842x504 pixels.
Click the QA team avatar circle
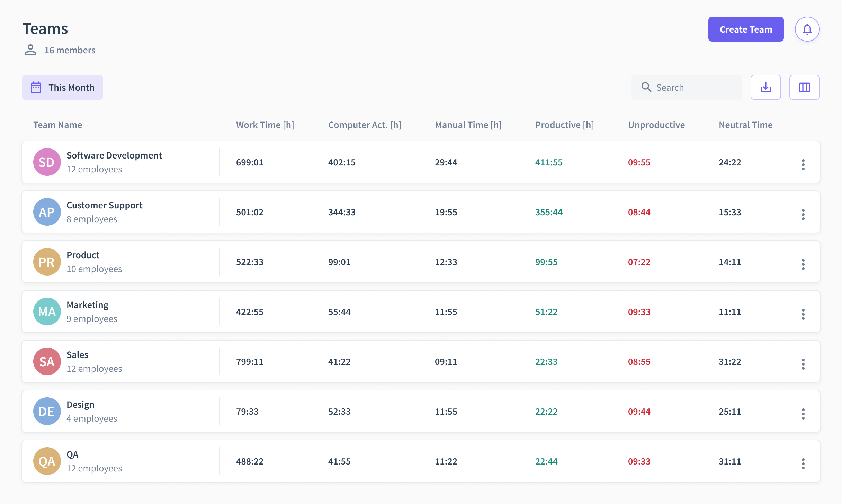tap(47, 461)
